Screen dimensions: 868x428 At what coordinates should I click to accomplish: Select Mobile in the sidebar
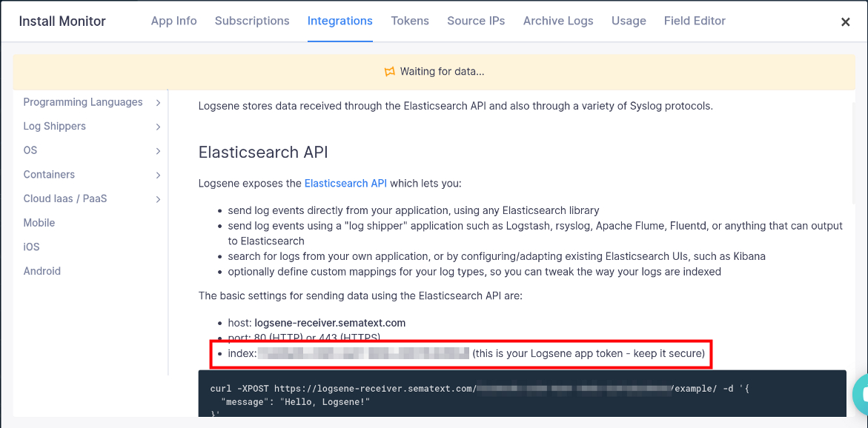click(x=39, y=222)
